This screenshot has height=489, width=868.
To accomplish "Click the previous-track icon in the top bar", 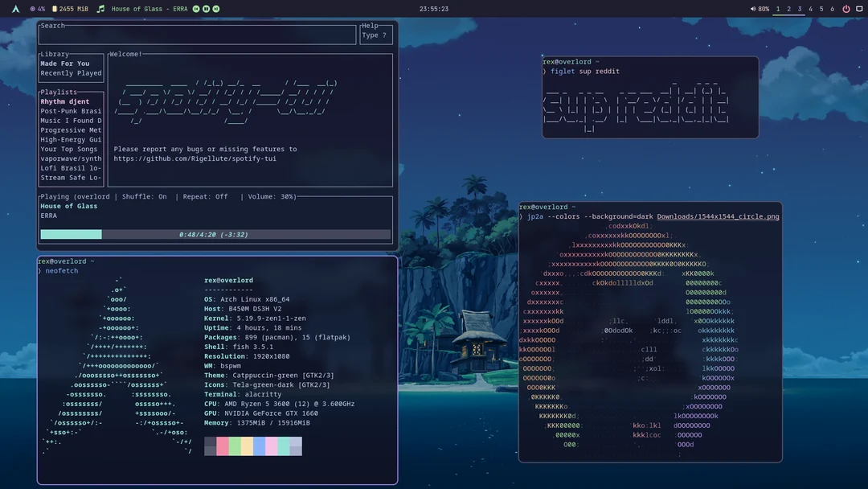I will tap(195, 8).
